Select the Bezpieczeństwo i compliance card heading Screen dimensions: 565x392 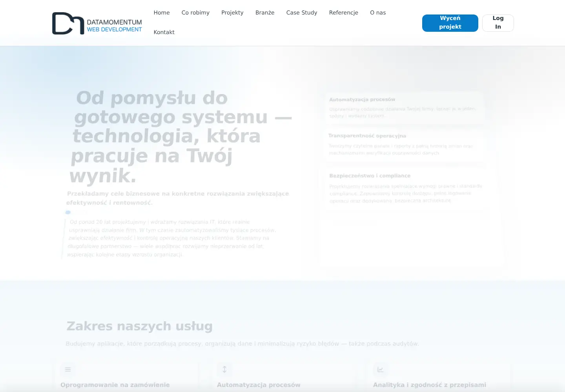coord(370,176)
